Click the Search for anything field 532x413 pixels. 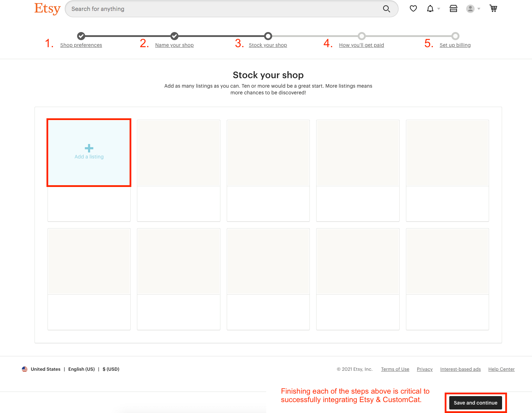point(211,9)
